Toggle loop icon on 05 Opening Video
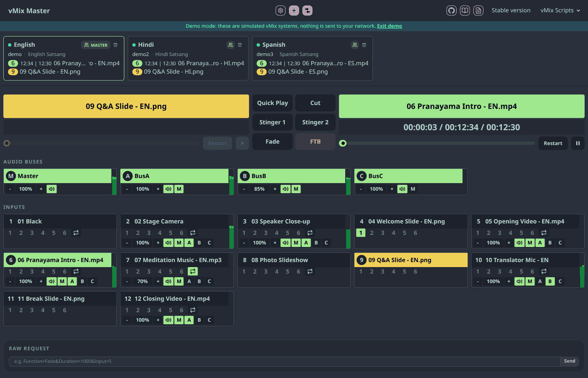Viewport: 588px width, 378px height. pos(544,233)
